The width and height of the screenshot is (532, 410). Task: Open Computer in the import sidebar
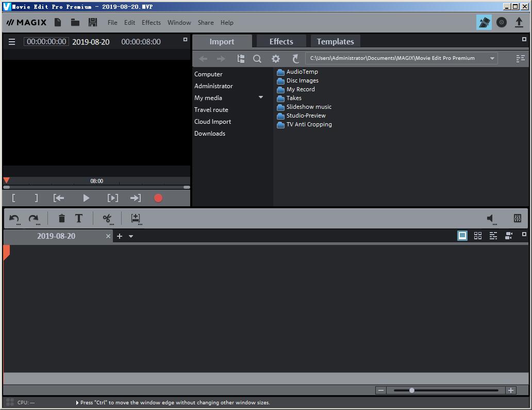coord(208,74)
